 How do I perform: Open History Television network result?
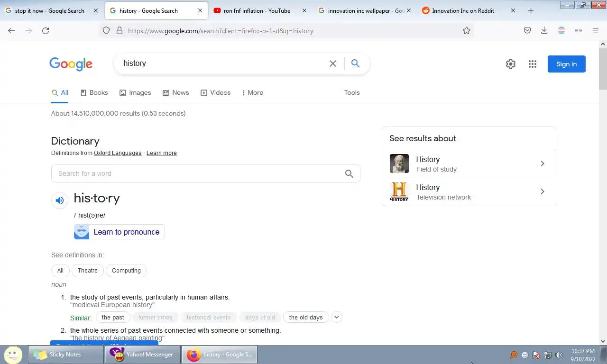[469, 192]
